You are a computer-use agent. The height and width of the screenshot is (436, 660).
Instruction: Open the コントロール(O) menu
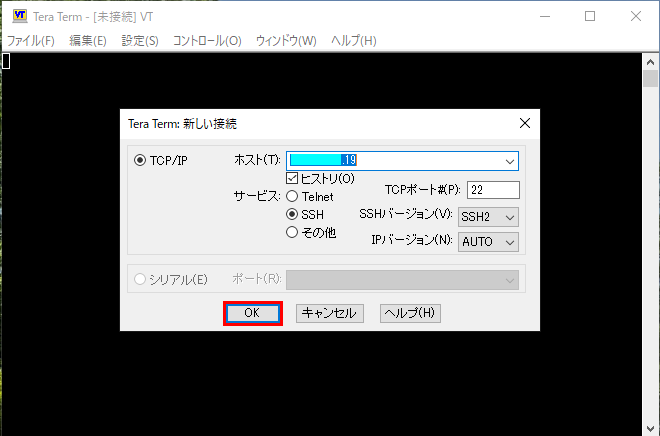click(207, 40)
